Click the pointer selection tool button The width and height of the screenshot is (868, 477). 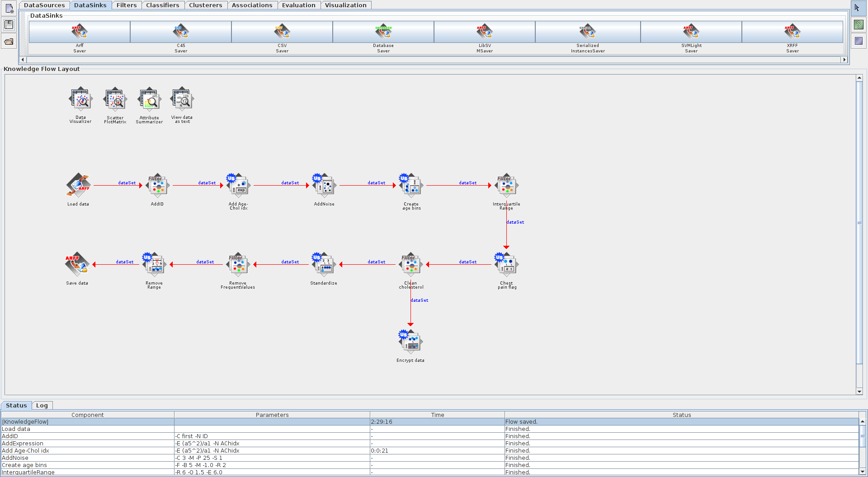click(857, 8)
